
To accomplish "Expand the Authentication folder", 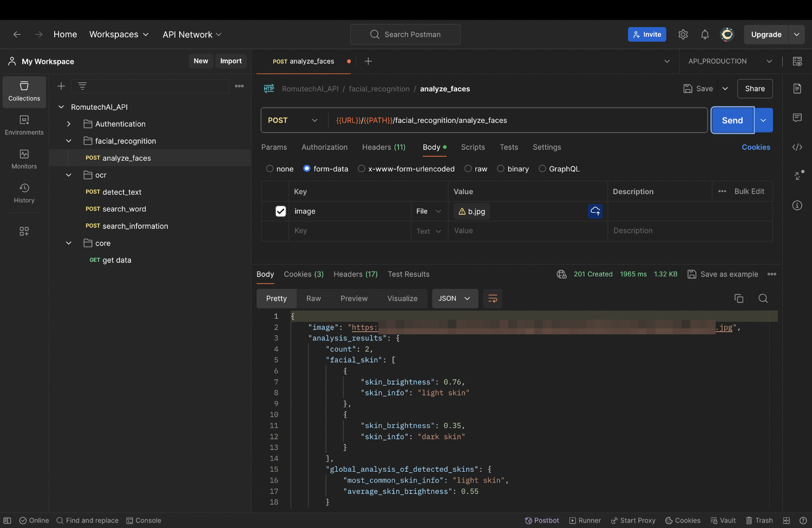I will [69, 124].
